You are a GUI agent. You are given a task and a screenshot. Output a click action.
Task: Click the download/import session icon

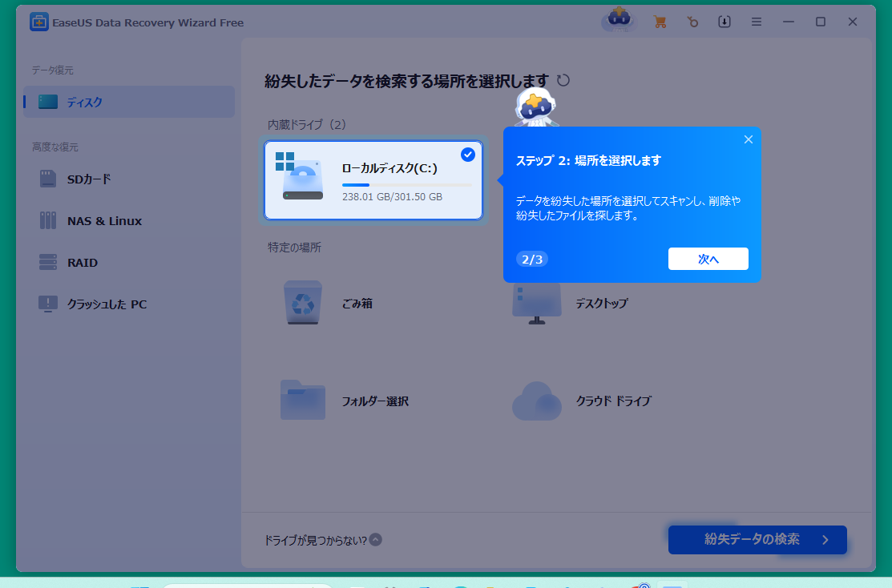[x=724, y=22]
